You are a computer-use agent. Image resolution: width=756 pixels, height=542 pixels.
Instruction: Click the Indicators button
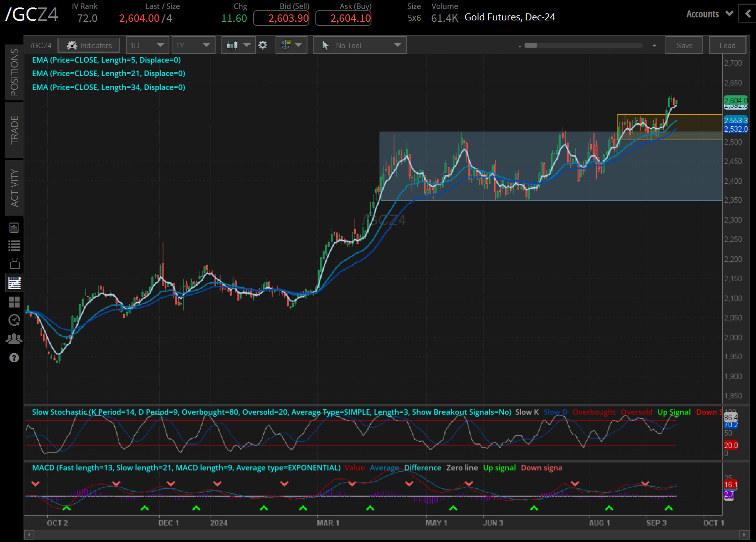click(x=88, y=45)
